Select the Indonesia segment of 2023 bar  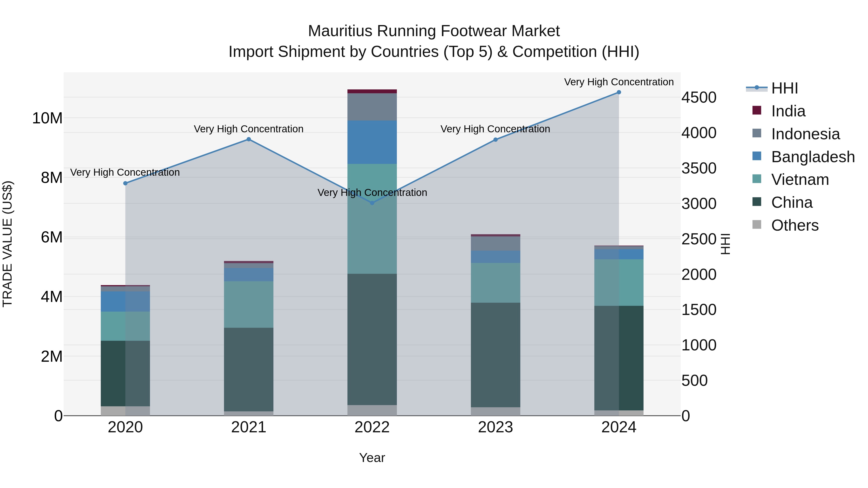tap(495, 243)
